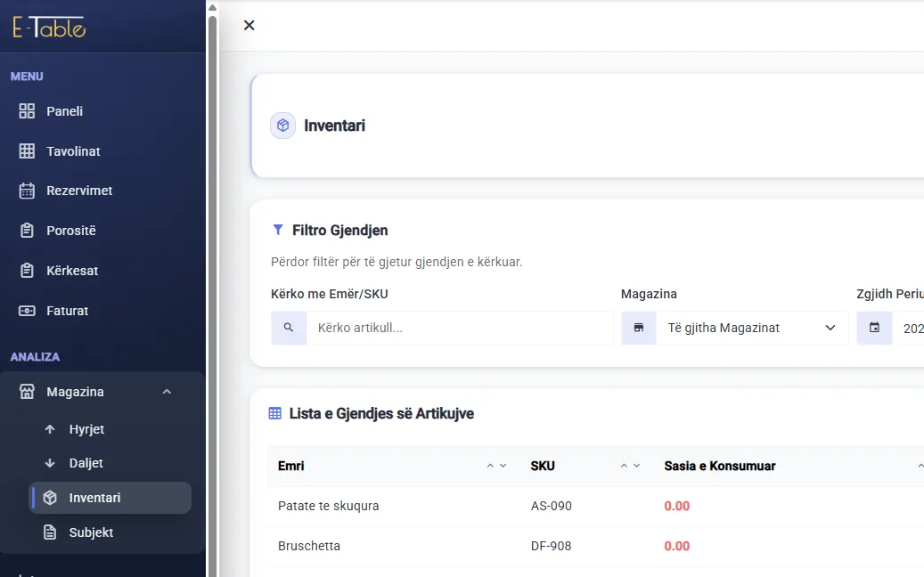Open the Të gjitha Magazinat dropdown
Viewport: 924px width, 577px height.
[x=752, y=328]
